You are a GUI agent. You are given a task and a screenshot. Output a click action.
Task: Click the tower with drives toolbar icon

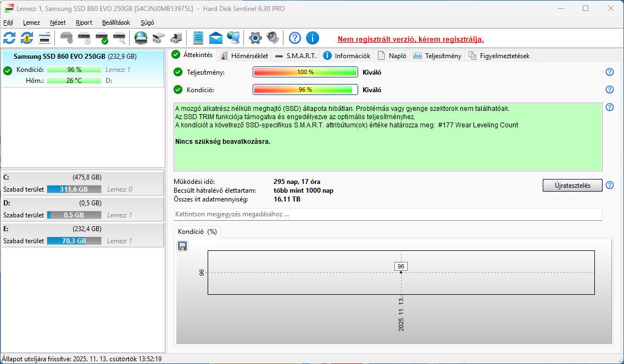click(x=176, y=38)
